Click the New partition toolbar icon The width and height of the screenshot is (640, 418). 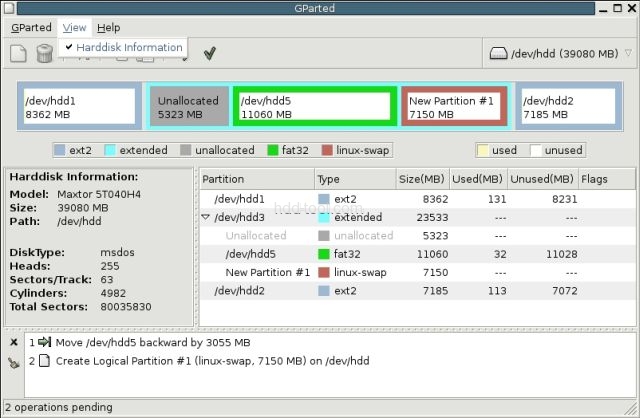click(18, 53)
